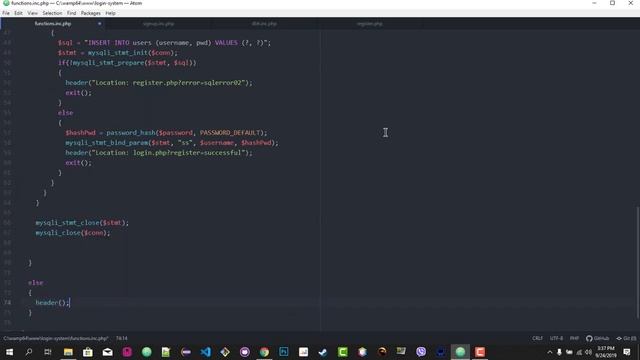This screenshot has height=360, width=640.
Task: Click the mysqli_stmt_bind_param line
Action: (x=172, y=143)
